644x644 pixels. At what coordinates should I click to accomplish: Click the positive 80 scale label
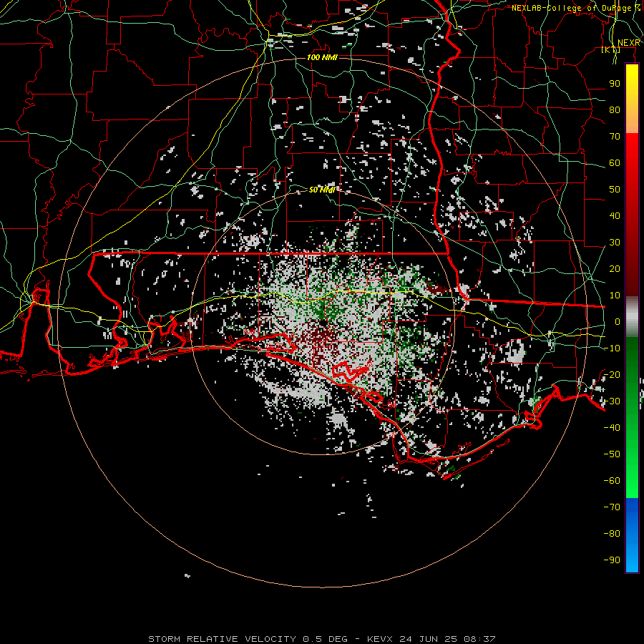(x=615, y=109)
